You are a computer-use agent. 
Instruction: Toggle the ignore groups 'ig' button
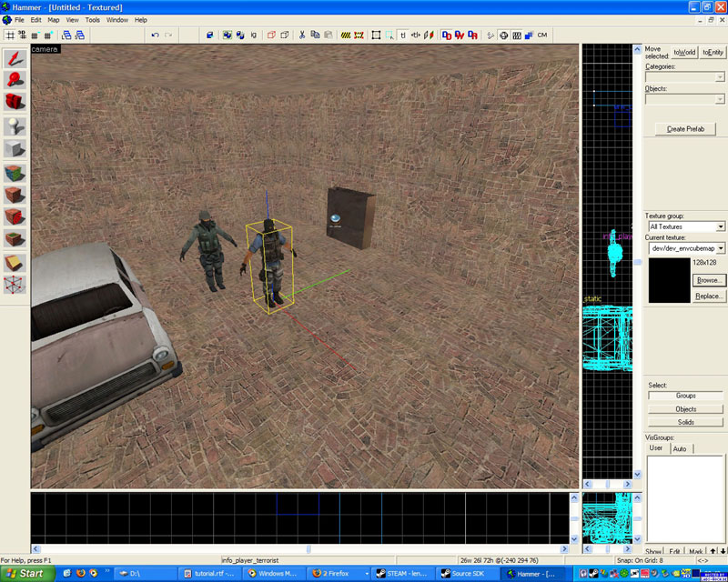click(254, 35)
